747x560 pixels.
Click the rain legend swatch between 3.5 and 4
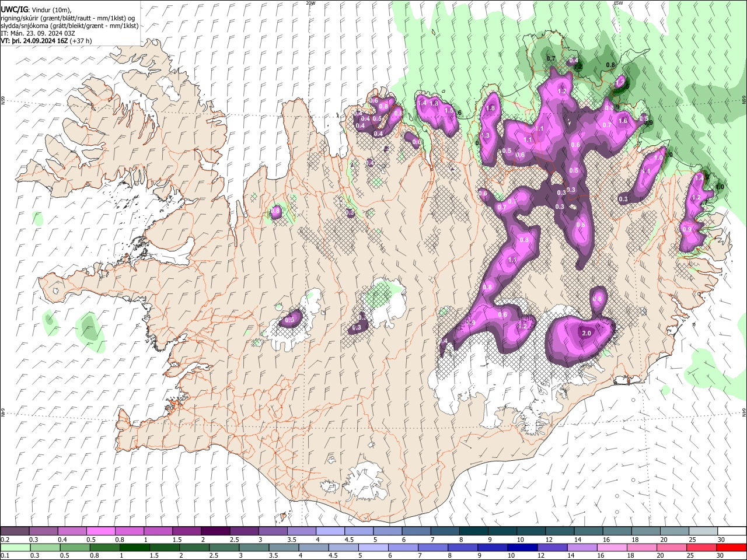(284, 547)
